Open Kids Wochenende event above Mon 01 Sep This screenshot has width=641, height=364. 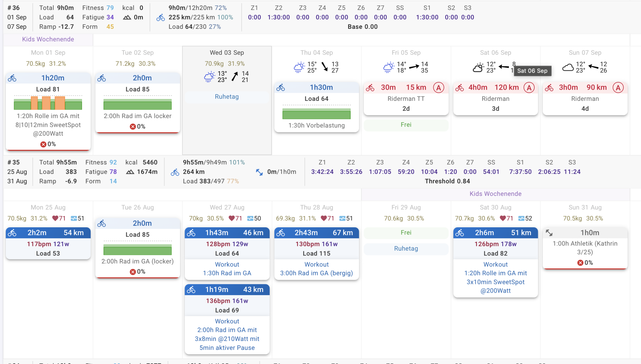(x=48, y=39)
